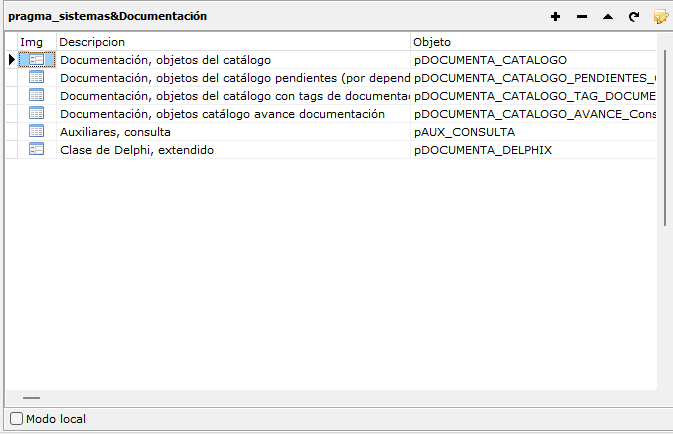Click the grid icon of the pendientes row

36,77
